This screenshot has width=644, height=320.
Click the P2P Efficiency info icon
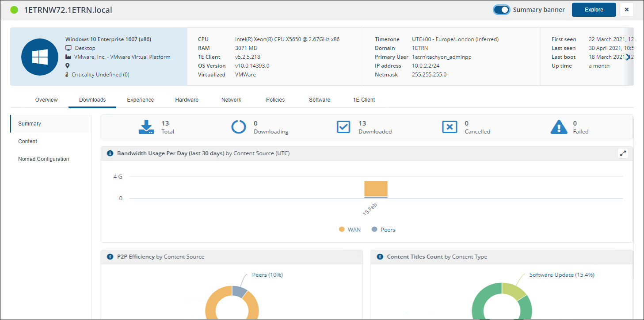(111, 256)
